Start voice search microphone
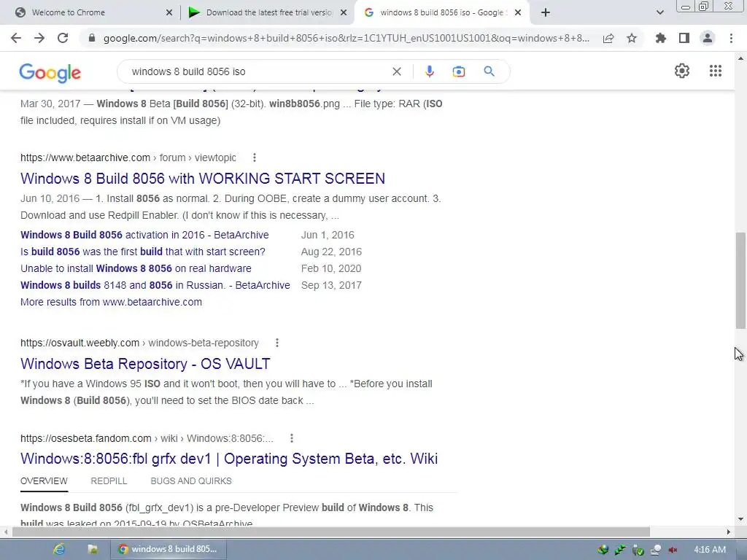The image size is (747, 560). (429, 71)
